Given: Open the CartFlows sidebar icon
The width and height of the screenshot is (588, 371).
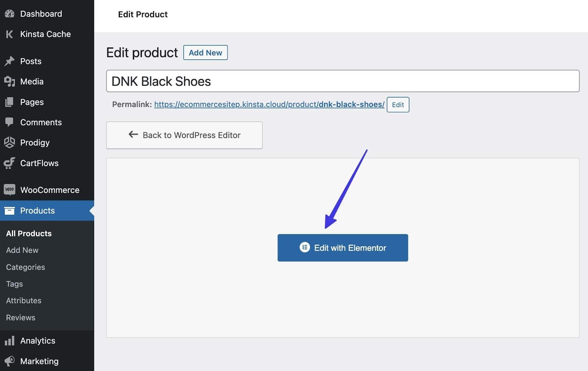Looking at the screenshot, I should point(9,163).
